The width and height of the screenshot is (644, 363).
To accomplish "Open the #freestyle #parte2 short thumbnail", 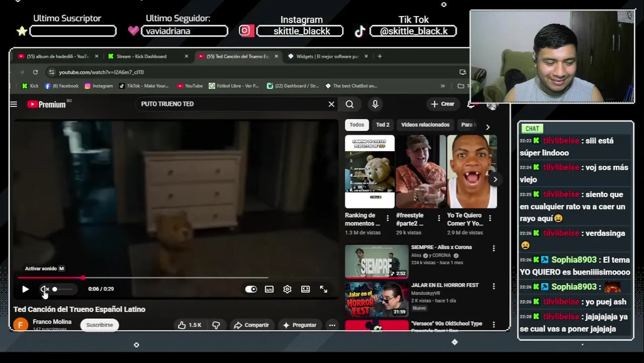I will 421,171.
